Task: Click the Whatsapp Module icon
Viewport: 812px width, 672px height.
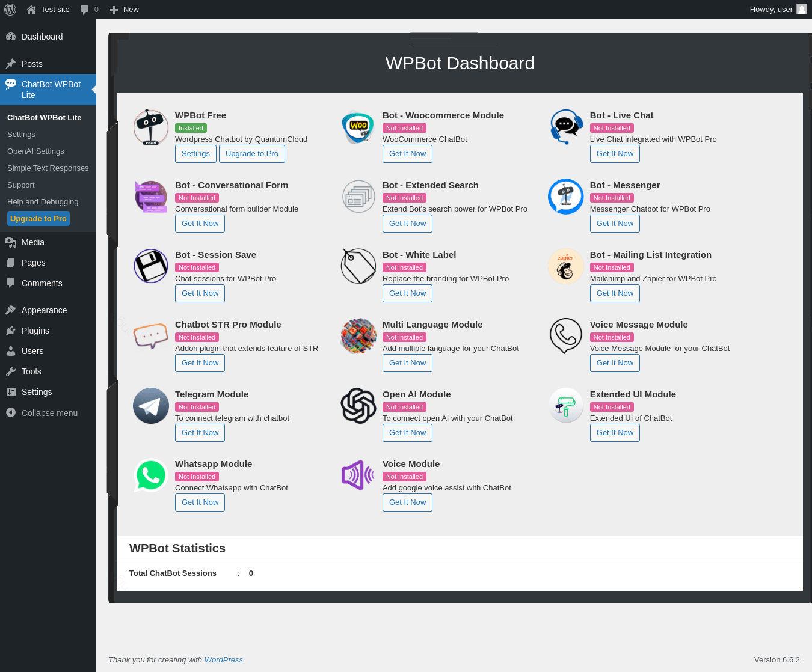Action: [151, 475]
